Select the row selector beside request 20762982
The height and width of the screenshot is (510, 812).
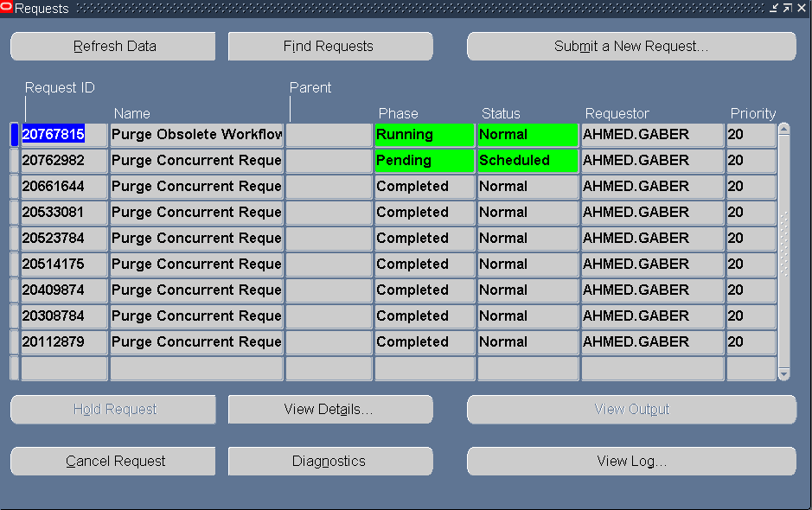(x=12, y=160)
